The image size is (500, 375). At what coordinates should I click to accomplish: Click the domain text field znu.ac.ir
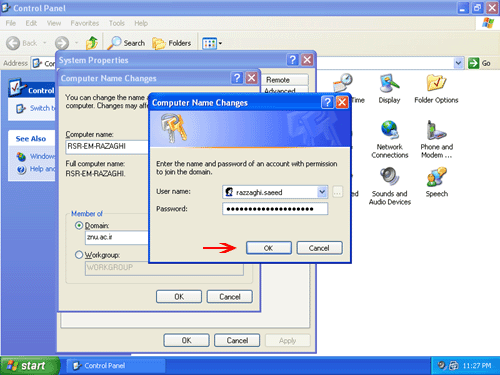tap(117, 237)
